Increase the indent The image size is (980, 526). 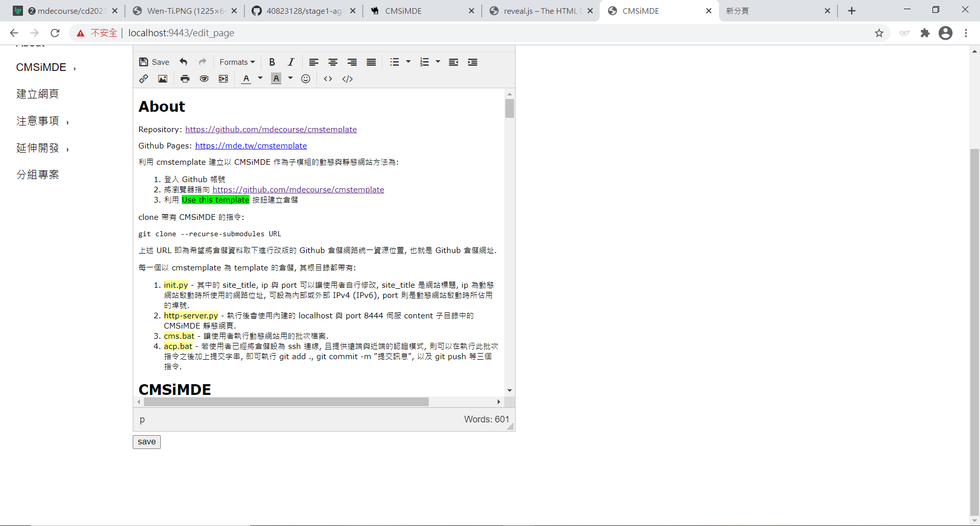tap(473, 62)
